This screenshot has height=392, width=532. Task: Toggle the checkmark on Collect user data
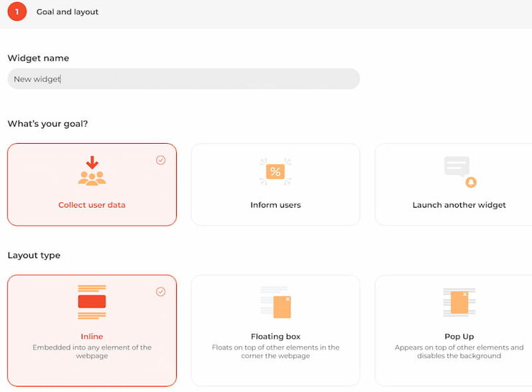[161, 160]
